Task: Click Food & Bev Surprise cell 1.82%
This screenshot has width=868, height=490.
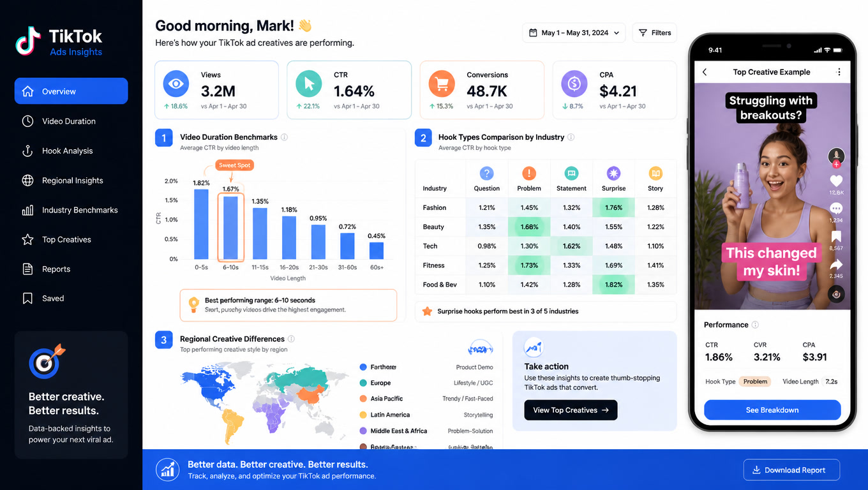Action: (x=613, y=285)
